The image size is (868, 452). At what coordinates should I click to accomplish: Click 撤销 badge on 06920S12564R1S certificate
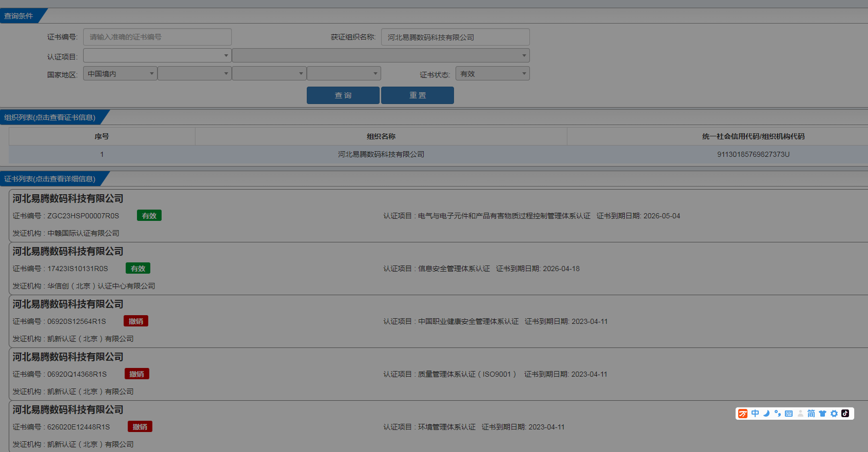pos(136,321)
